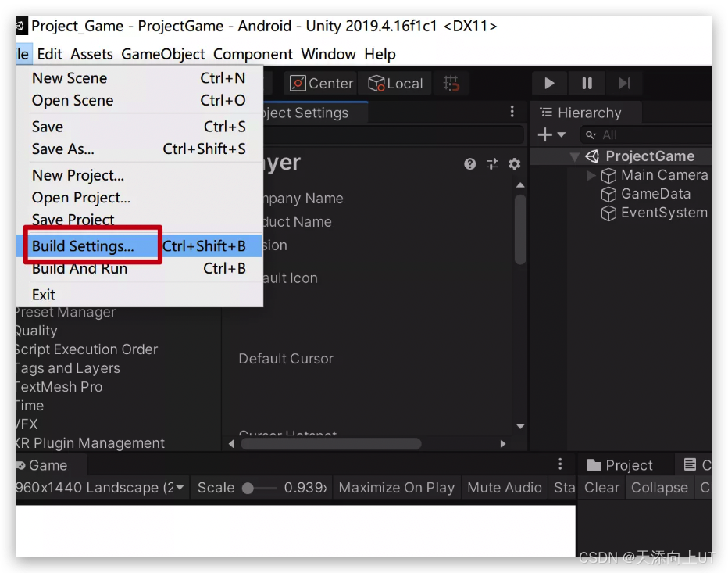Select GameData in Hierarchy
Viewport: 728px width, 573px height.
point(655,194)
